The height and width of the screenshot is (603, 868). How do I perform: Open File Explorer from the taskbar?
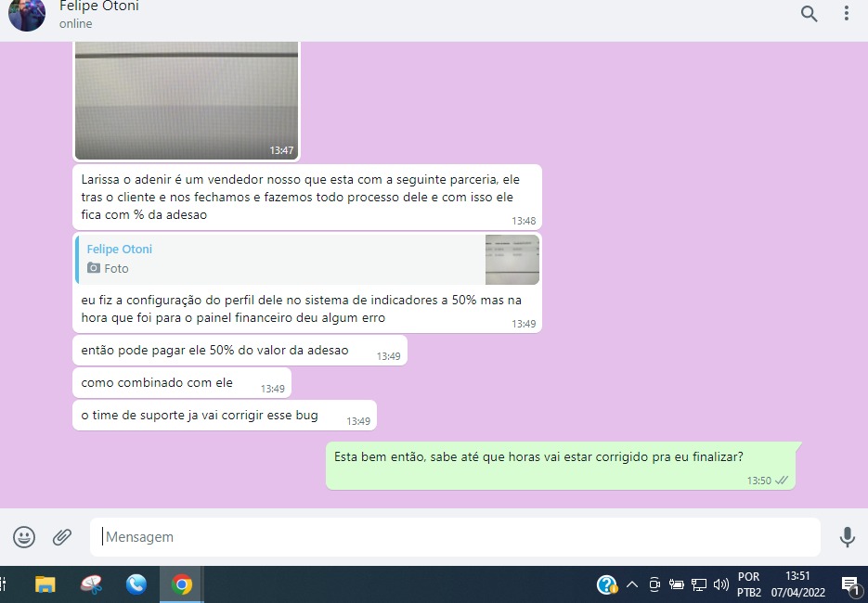(45, 584)
